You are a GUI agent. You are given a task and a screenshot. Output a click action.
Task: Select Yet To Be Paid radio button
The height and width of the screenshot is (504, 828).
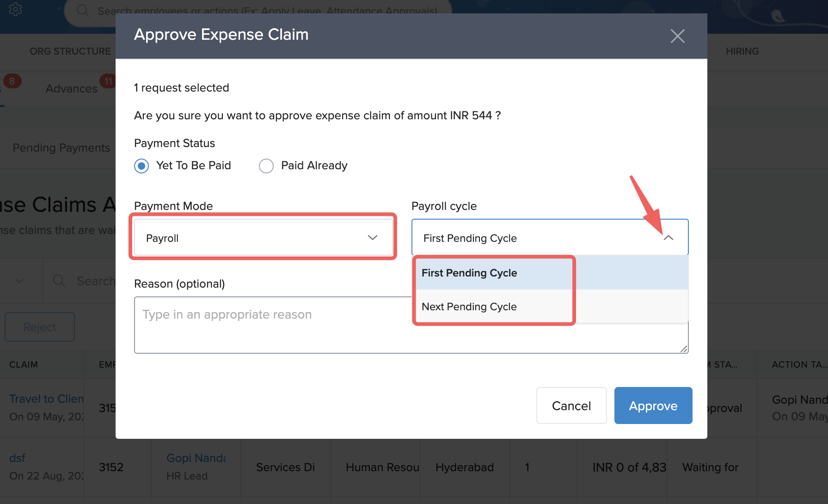[141, 166]
